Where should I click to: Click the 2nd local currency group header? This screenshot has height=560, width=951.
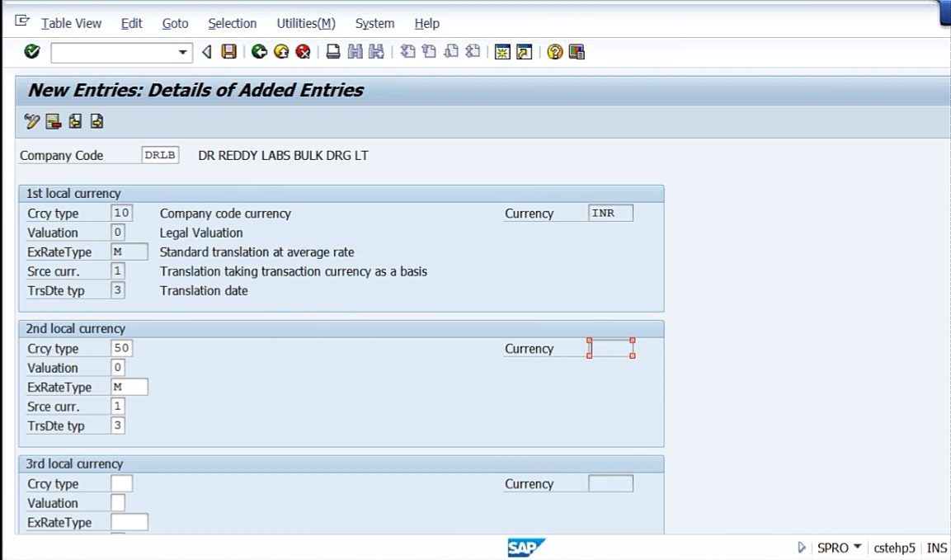341,329
